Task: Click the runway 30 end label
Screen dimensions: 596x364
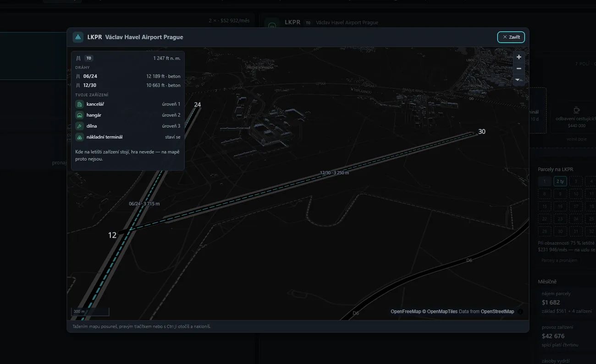Action: [481, 132]
